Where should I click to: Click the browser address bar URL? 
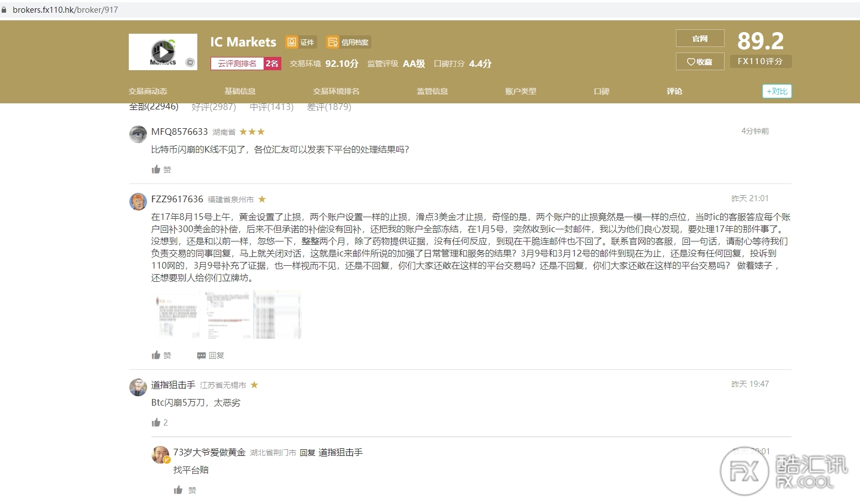pyautogui.click(x=65, y=10)
